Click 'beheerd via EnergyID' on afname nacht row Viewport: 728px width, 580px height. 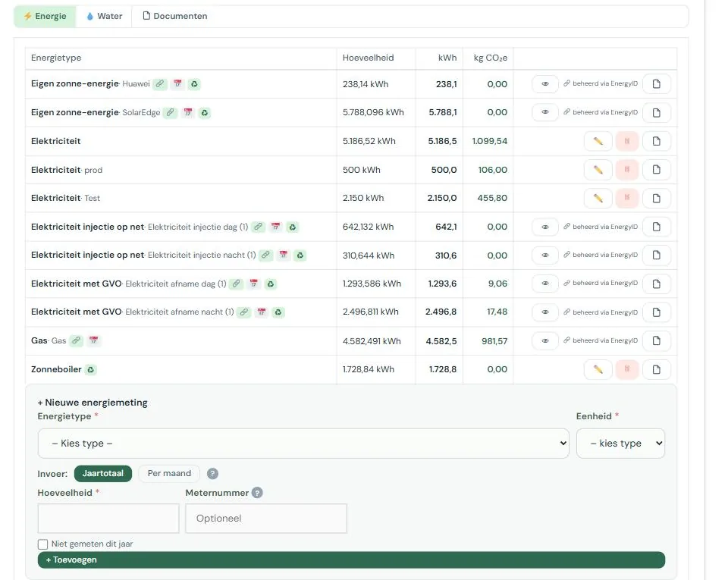click(601, 312)
